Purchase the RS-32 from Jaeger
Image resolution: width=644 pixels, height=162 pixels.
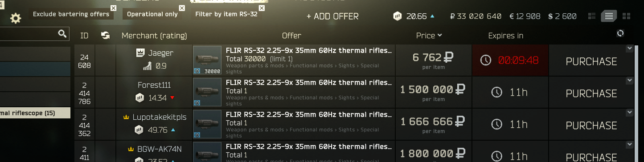[x=591, y=61]
